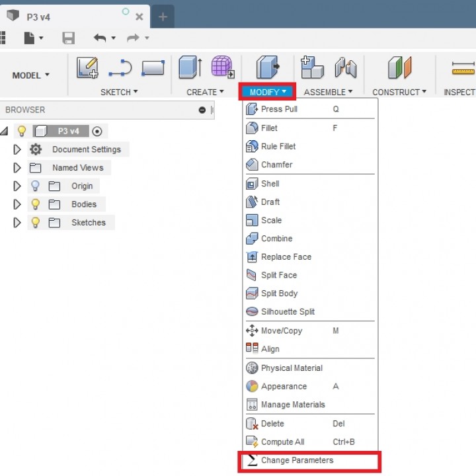Choose Change Parameters from Modify menu
This screenshot has width=476, height=476.
(x=297, y=460)
